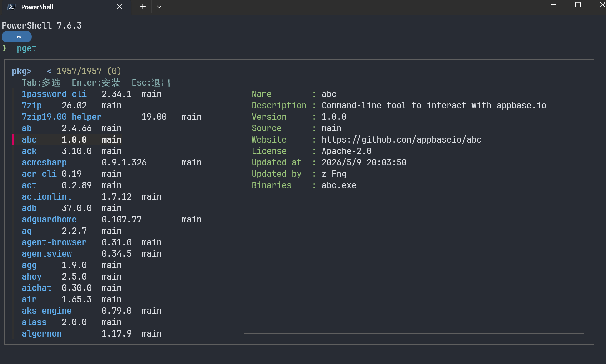Image resolution: width=606 pixels, height=364 pixels.
Task: Click the Esc:退出 hint text
Action: 151,83
